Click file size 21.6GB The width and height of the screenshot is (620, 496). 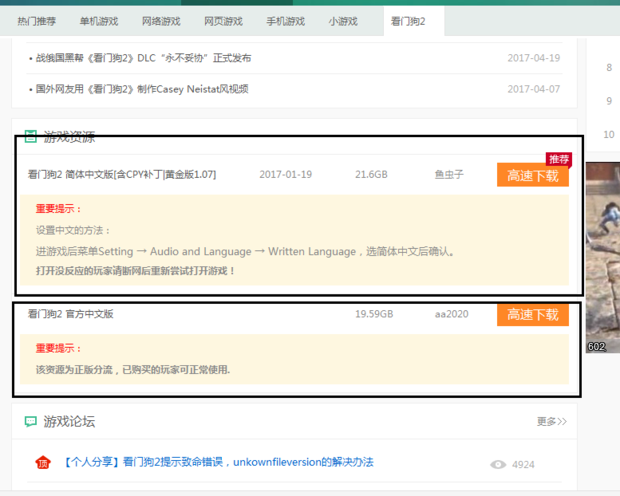tap(371, 174)
